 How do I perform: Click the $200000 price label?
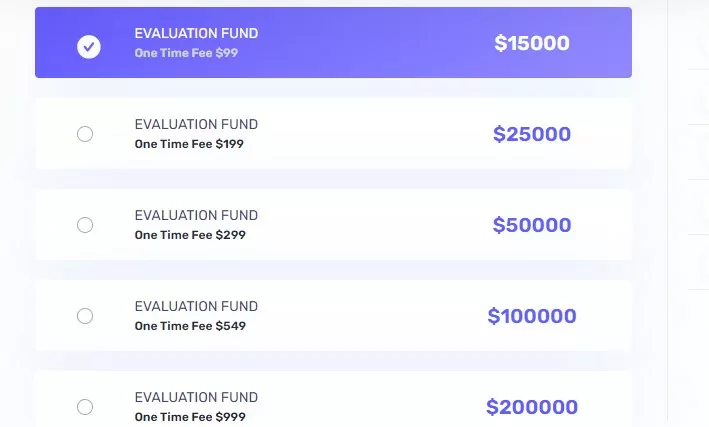(x=532, y=407)
